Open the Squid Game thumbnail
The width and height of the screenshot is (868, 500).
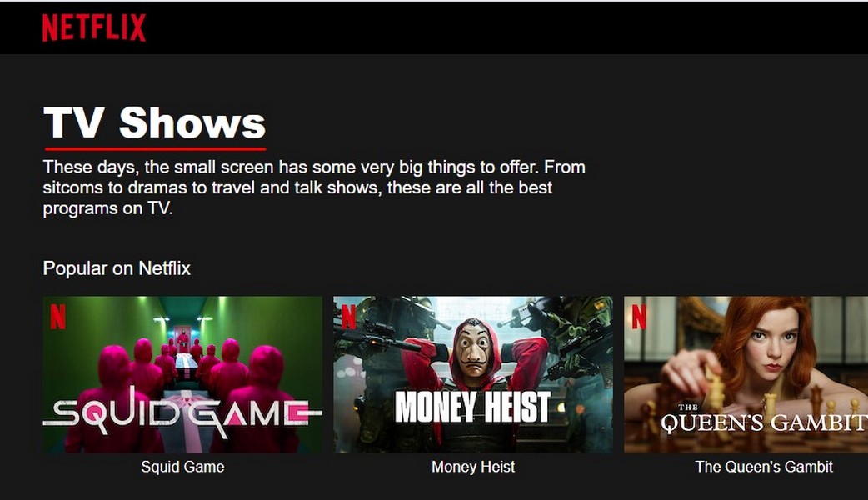pos(182,374)
